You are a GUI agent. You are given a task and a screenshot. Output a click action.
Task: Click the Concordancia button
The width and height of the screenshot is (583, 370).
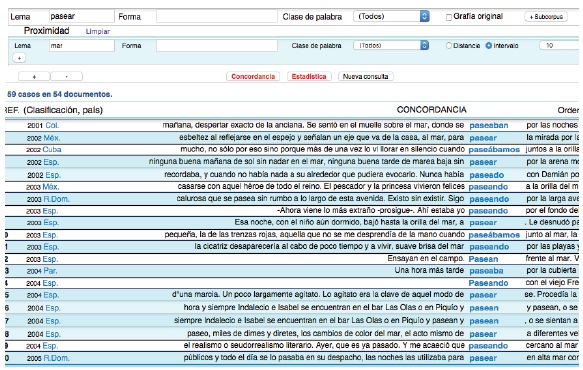click(x=253, y=76)
